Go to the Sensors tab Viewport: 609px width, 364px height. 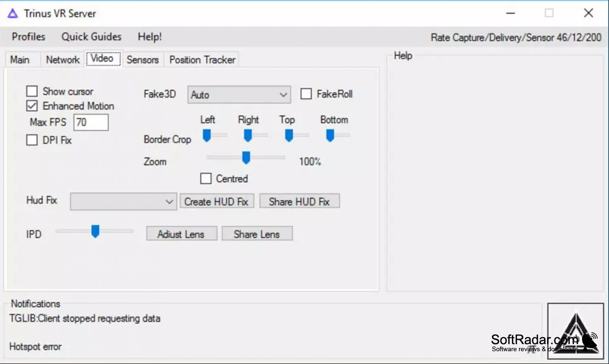[143, 60]
